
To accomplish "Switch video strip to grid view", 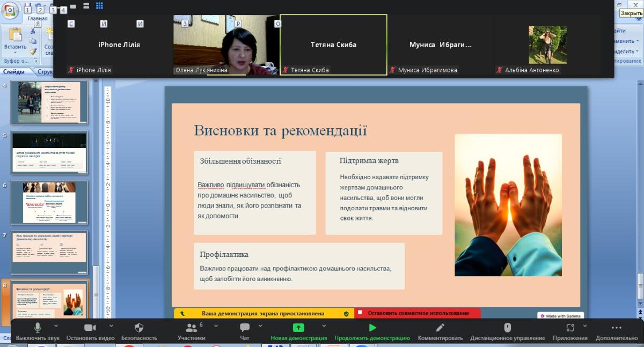I will pyautogui.click(x=99, y=6).
